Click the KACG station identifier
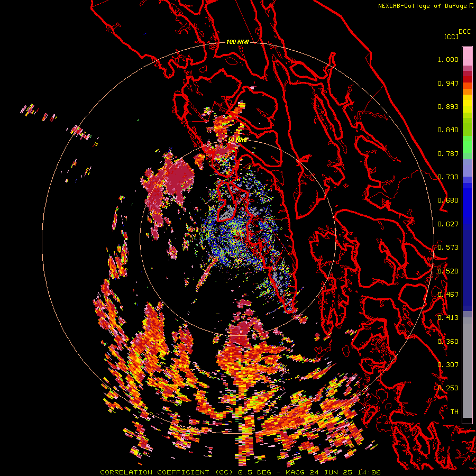This screenshot has height=476, width=476. pyautogui.click(x=297, y=472)
